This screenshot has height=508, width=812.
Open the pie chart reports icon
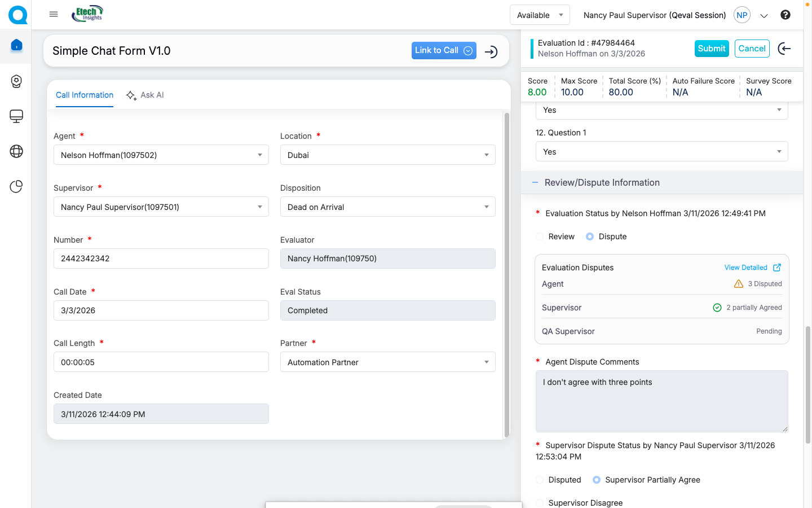tap(16, 186)
